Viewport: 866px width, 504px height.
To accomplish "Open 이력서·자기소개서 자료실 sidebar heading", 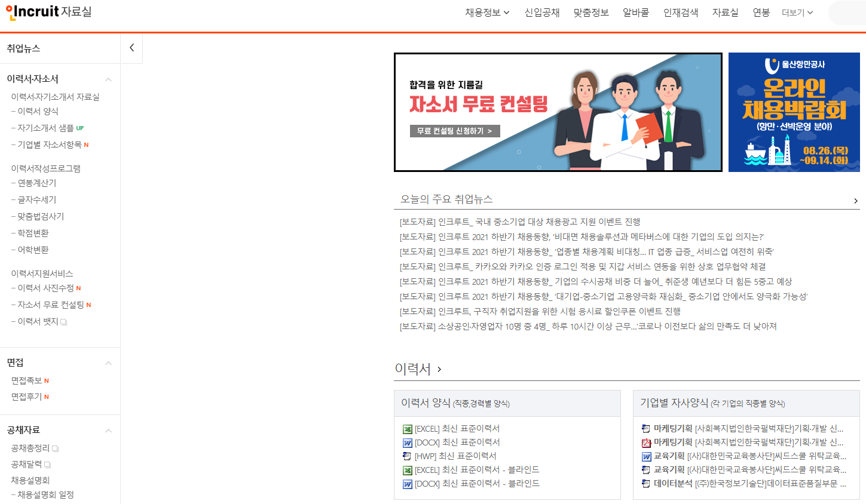I will (x=55, y=97).
